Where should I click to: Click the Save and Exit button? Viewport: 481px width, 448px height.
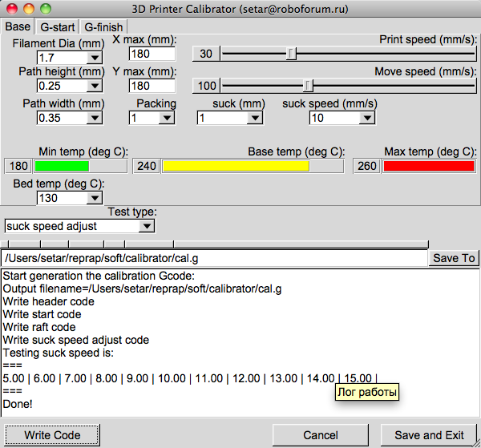pyautogui.click(x=429, y=435)
